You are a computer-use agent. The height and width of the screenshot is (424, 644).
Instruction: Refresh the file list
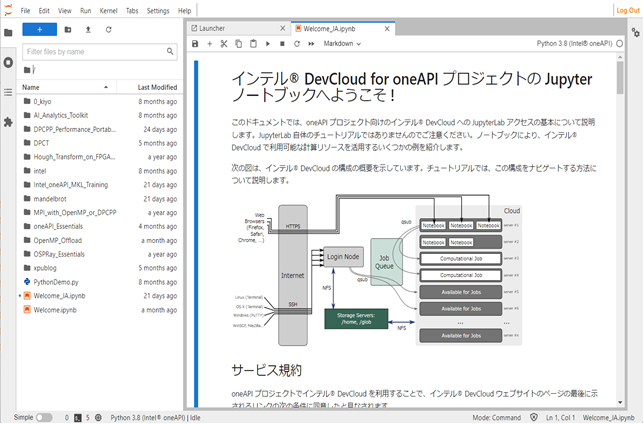coord(108,30)
